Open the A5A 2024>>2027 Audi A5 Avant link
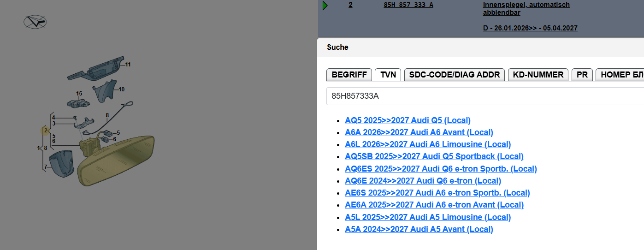The height and width of the screenshot is (250, 644). (x=419, y=229)
